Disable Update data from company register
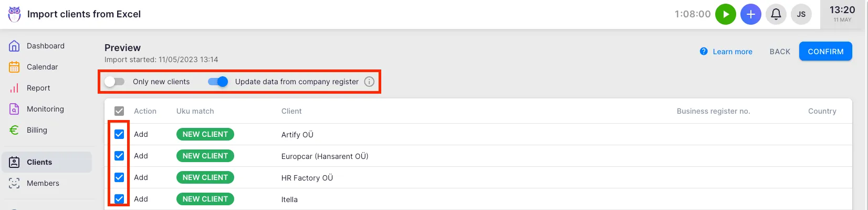868x210 pixels. coord(218,82)
